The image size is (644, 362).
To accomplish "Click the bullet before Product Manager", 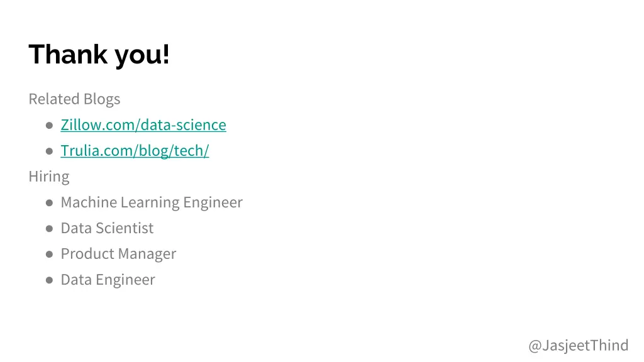I will click(49, 254).
